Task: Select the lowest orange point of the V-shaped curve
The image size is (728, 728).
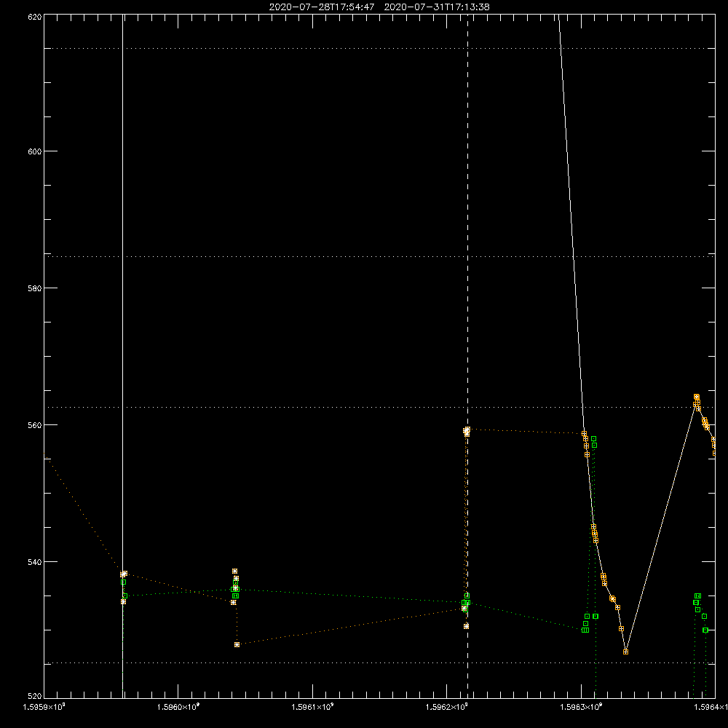Action: (x=625, y=652)
